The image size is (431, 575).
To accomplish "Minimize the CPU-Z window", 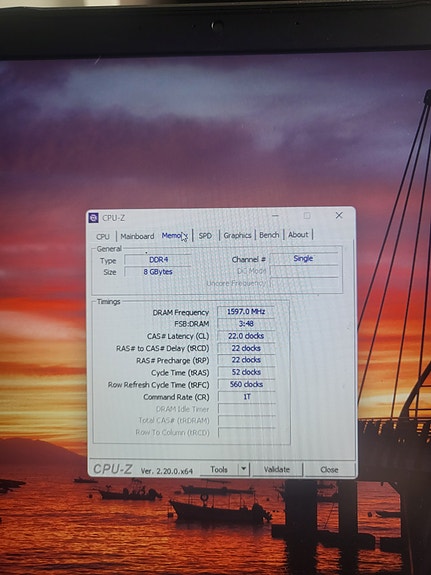I will [x=275, y=216].
